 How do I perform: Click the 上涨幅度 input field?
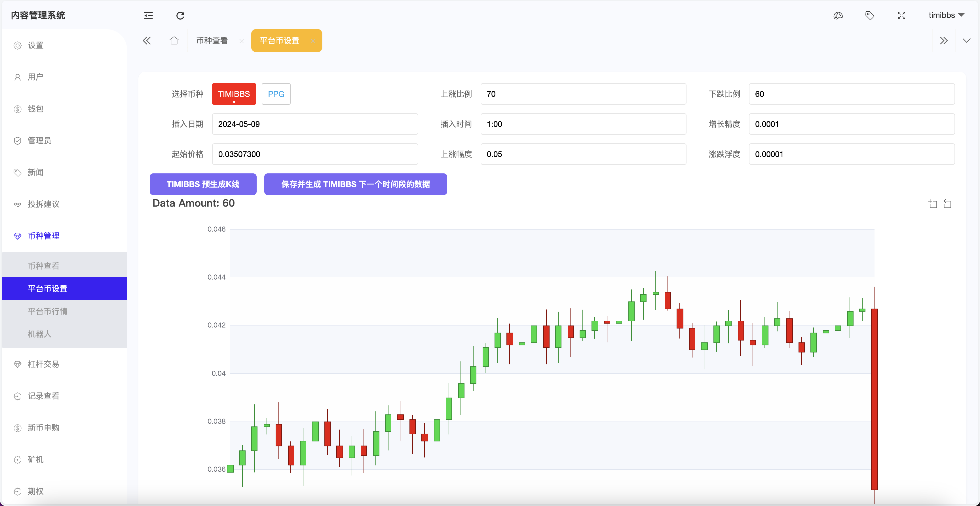point(583,154)
